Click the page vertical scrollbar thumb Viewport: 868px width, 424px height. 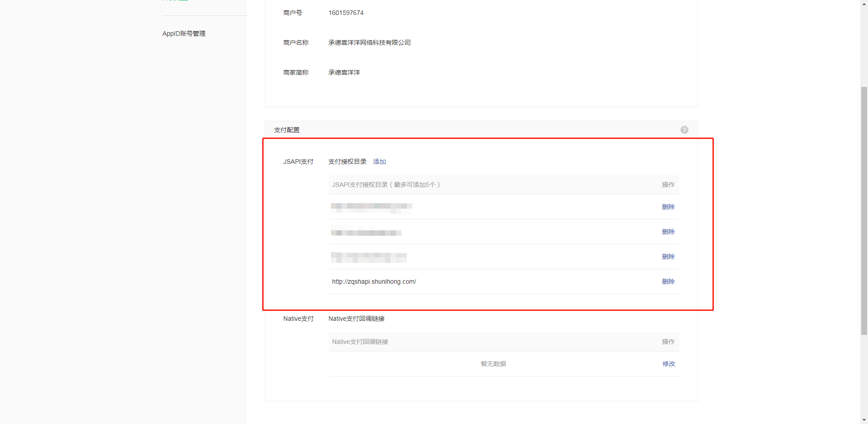tap(864, 210)
